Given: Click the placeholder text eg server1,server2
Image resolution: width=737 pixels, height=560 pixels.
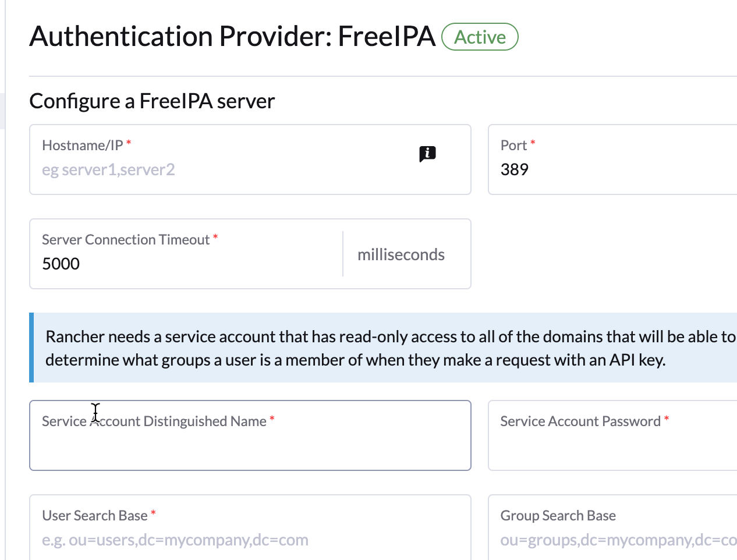Looking at the screenshot, I should tap(108, 169).
